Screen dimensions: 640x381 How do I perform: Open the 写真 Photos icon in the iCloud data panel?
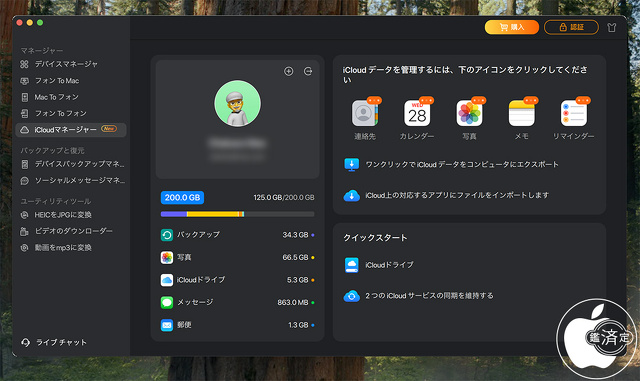(469, 113)
